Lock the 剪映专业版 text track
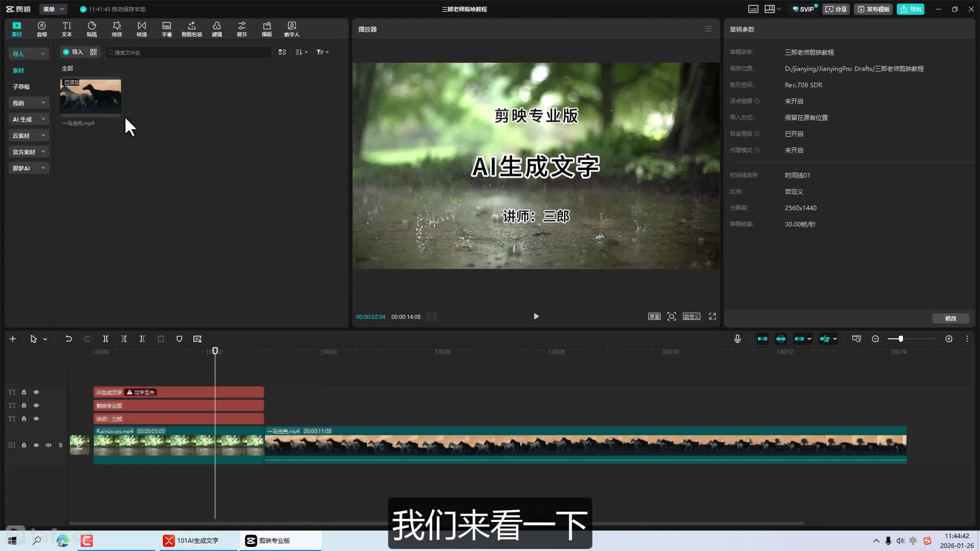 pyautogui.click(x=24, y=406)
